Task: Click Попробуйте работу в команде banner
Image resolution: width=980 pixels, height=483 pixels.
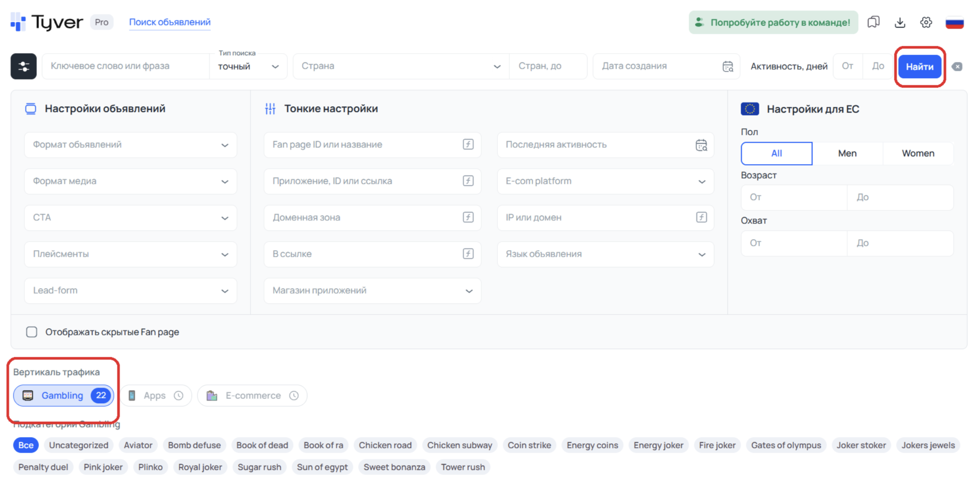Action: (773, 22)
